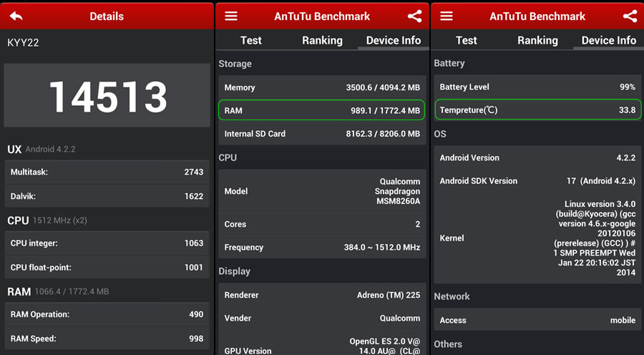This screenshot has height=355, width=644.
Task: Open hamburger menu in middle AnTuTu screen
Action: tap(231, 16)
